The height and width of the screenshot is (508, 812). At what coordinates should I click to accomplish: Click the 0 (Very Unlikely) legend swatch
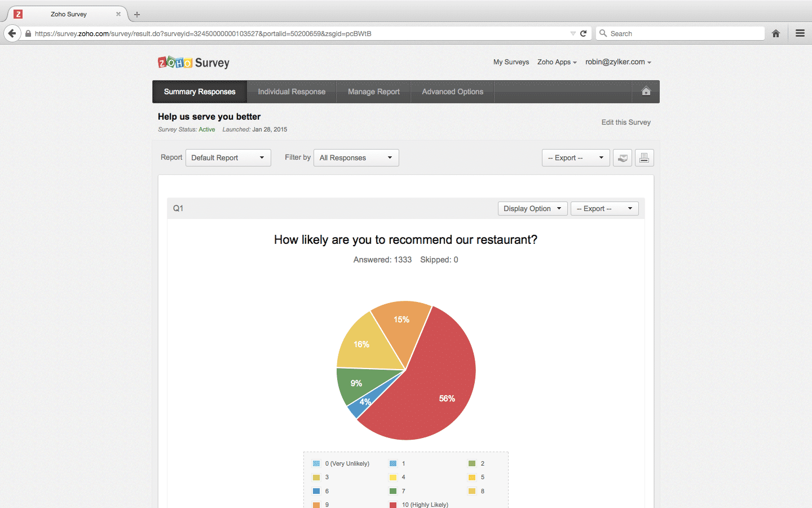pos(316,463)
